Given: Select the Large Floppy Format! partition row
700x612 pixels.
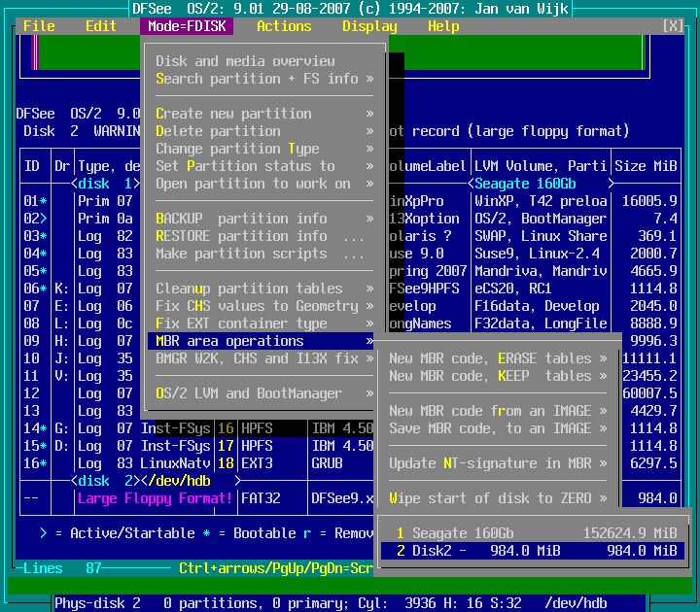Looking at the screenshot, I should tap(156, 498).
